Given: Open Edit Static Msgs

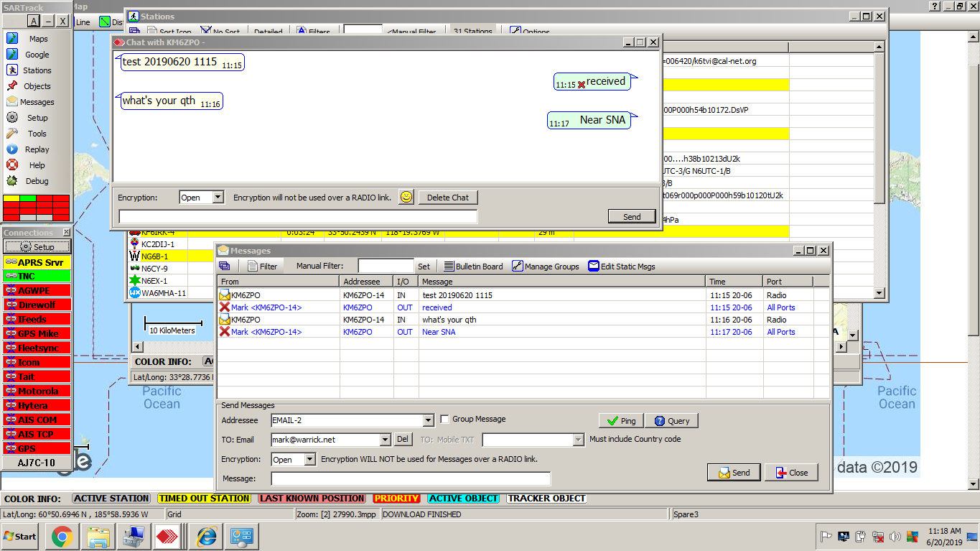Looking at the screenshot, I should pyautogui.click(x=621, y=267).
